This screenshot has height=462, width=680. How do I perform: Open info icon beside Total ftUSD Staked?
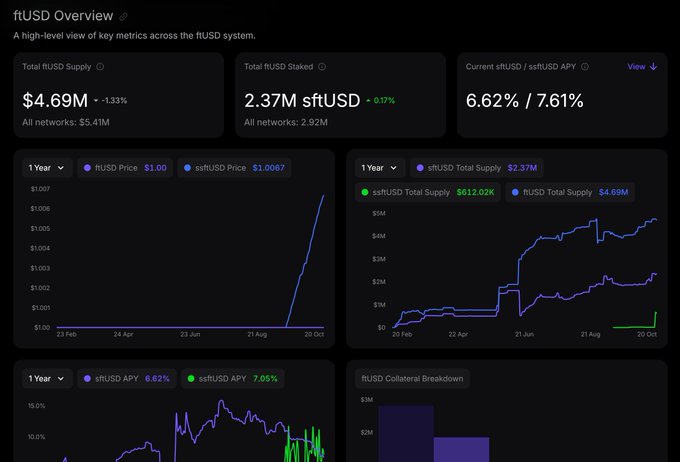point(322,66)
